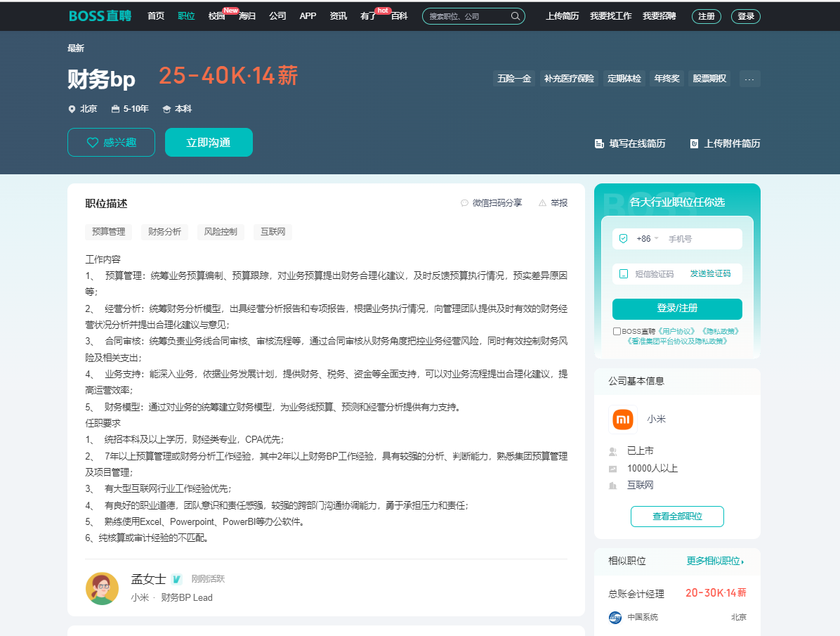Click the 立即沟通 button
The width and height of the screenshot is (840, 636).
point(209,143)
